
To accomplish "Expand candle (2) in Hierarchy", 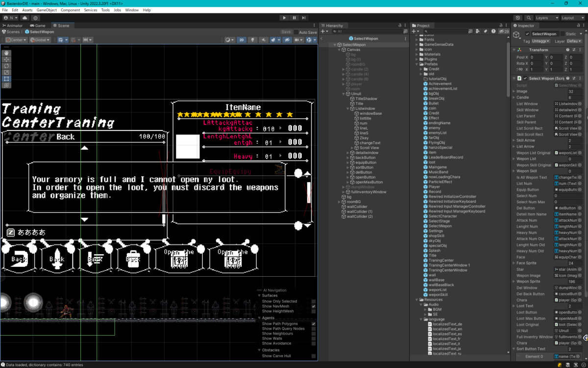I will click(343, 69).
